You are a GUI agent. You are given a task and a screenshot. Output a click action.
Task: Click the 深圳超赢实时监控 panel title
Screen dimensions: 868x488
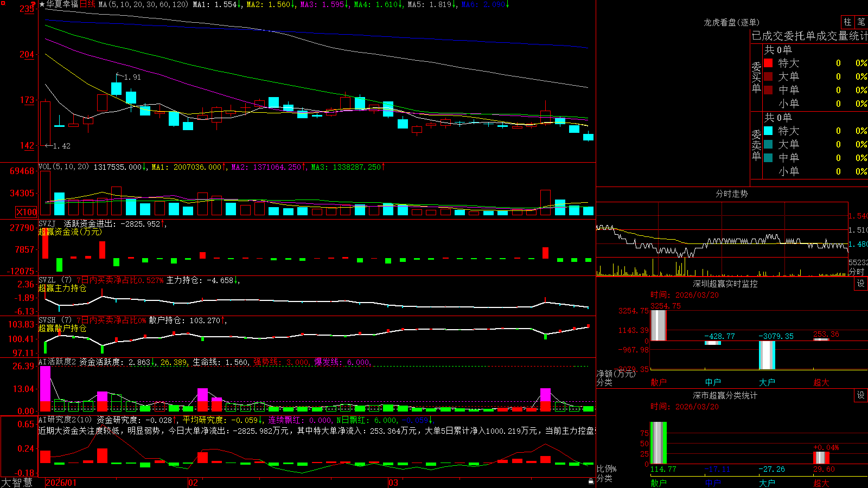[x=725, y=284]
